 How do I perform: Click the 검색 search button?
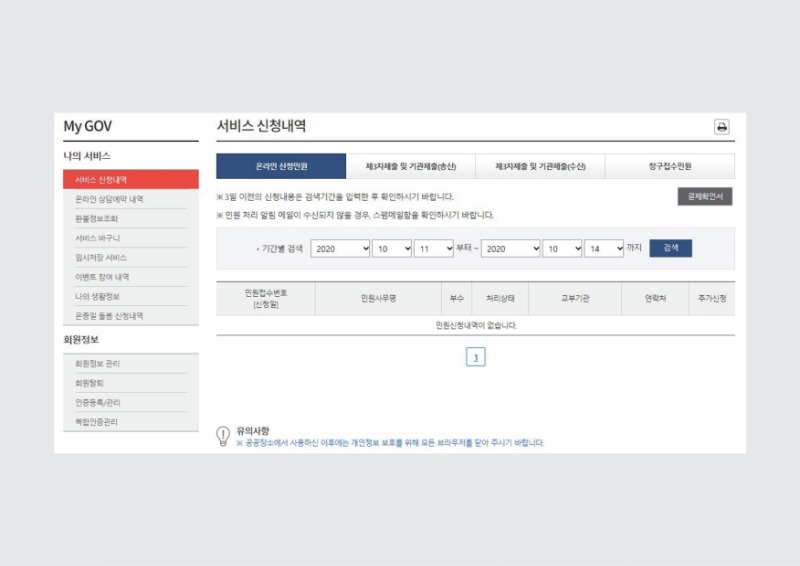click(670, 248)
